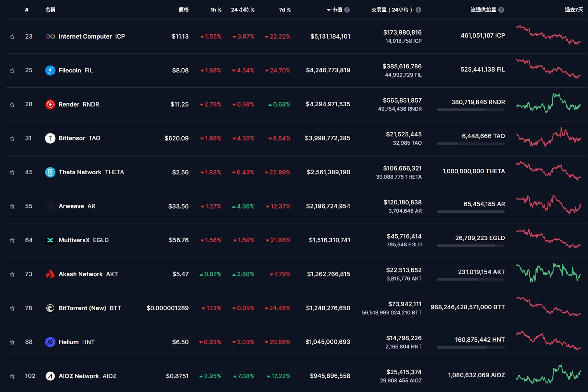This screenshot has width=588, height=392.
Task: Click the Arweave dark circle logo
Action: coord(50,206)
